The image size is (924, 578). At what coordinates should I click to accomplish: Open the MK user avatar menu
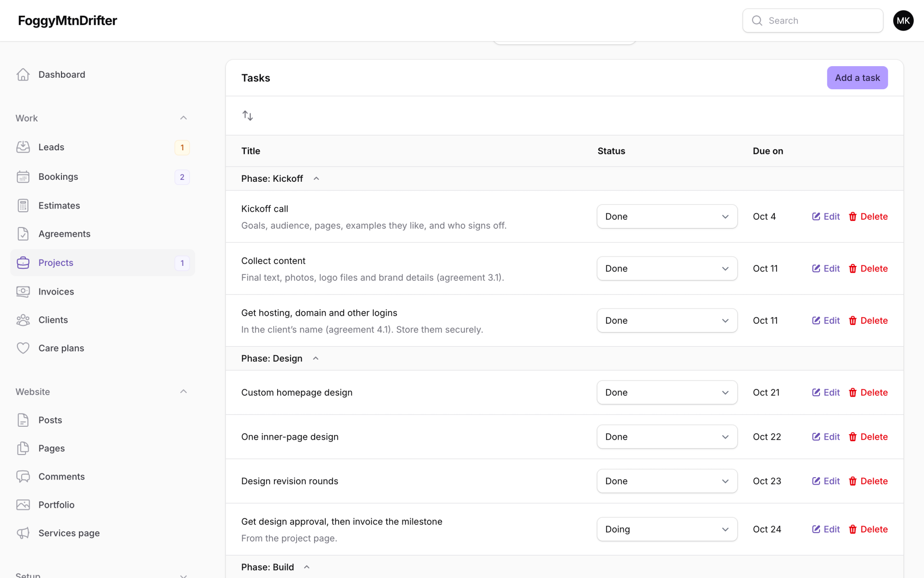(x=903, y=20)
